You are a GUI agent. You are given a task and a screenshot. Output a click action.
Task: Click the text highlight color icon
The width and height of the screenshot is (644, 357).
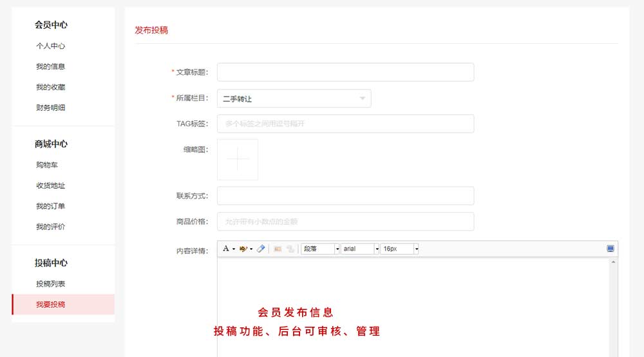click(x=244, y=249)
